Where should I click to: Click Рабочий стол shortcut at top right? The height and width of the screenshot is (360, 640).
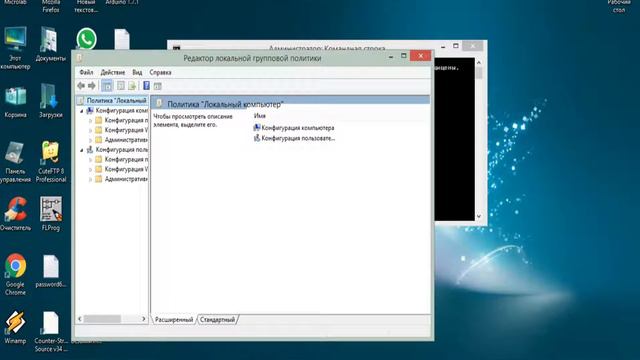point(619,6)
